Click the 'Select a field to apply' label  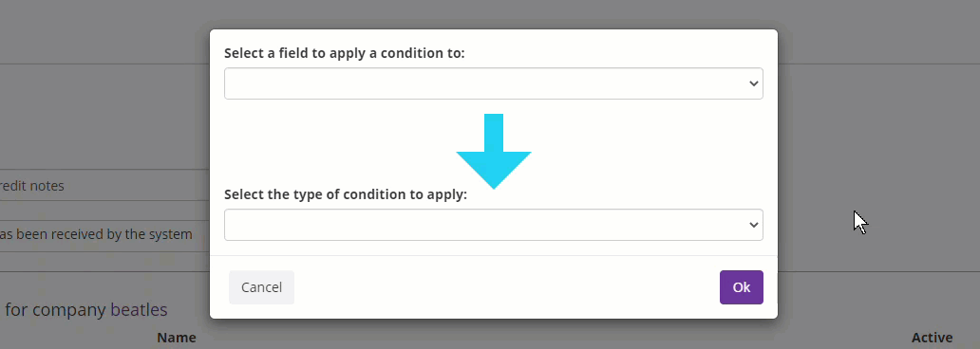[345, 53]
